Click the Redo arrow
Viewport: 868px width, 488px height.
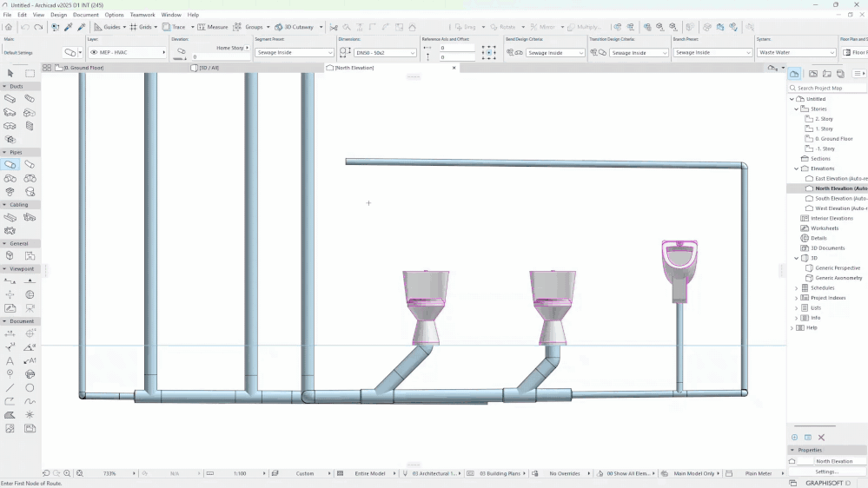(38, 27)
